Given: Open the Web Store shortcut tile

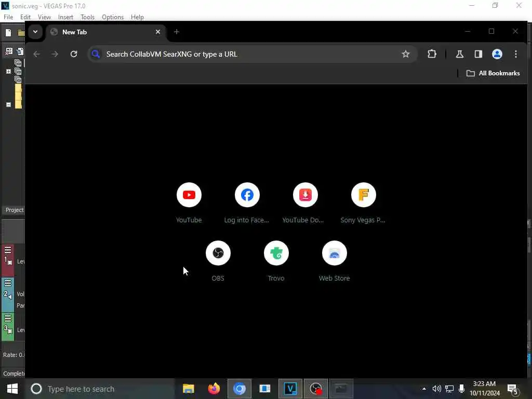Looking at the screenshot, I should pos(334,261).
